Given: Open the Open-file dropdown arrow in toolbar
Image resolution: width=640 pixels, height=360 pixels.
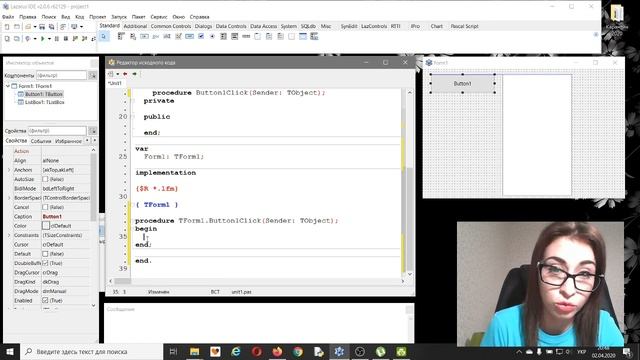Looking at the screenshot, I should pyautogui.click(x=35, y=27).
